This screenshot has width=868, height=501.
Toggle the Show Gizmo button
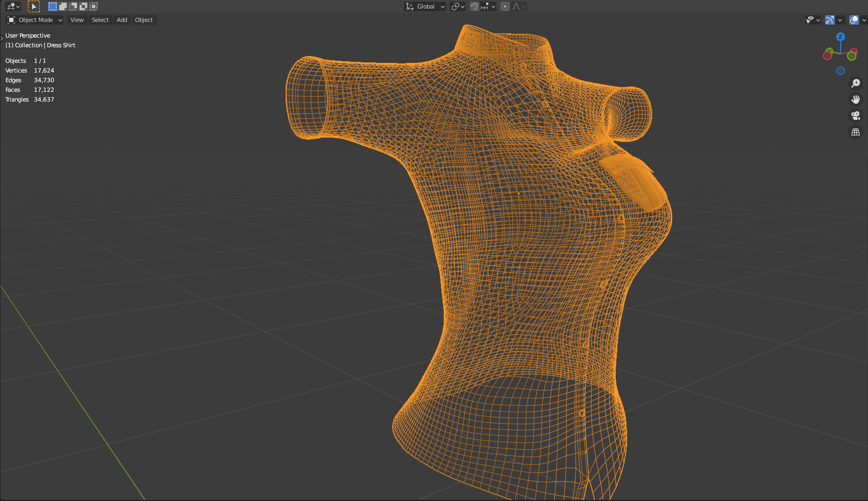point(830,20)
